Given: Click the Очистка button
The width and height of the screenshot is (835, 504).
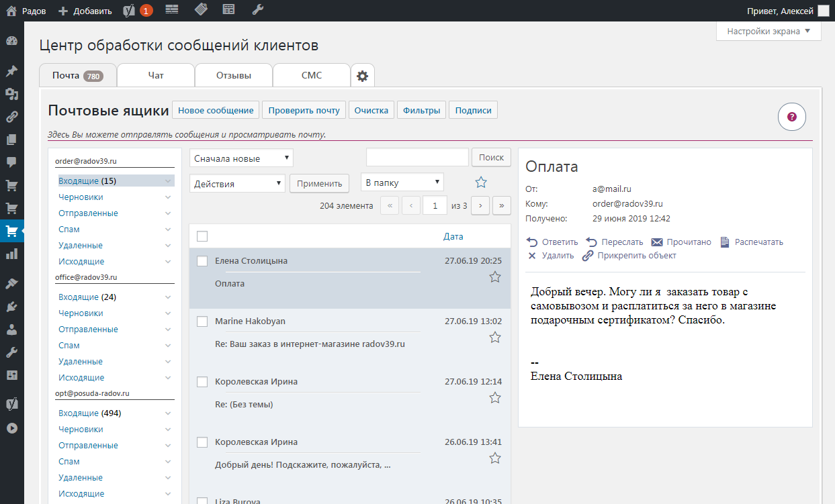Looking at the screenshot, I should tap(371, 110).
